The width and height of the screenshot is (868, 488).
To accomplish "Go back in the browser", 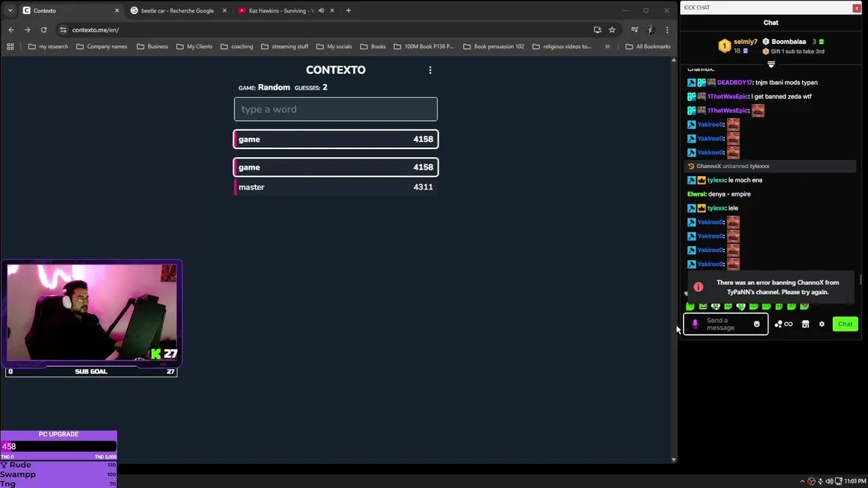I will pos(11,30).
